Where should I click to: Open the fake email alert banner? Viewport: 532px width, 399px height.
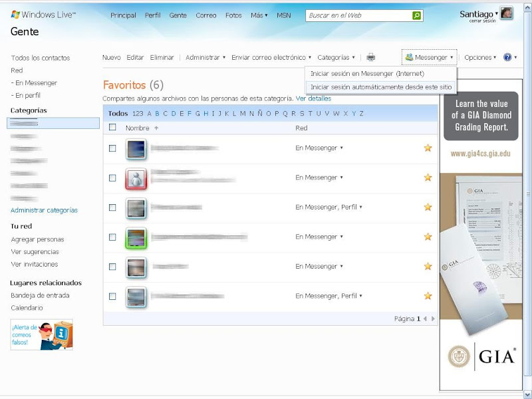41,334
